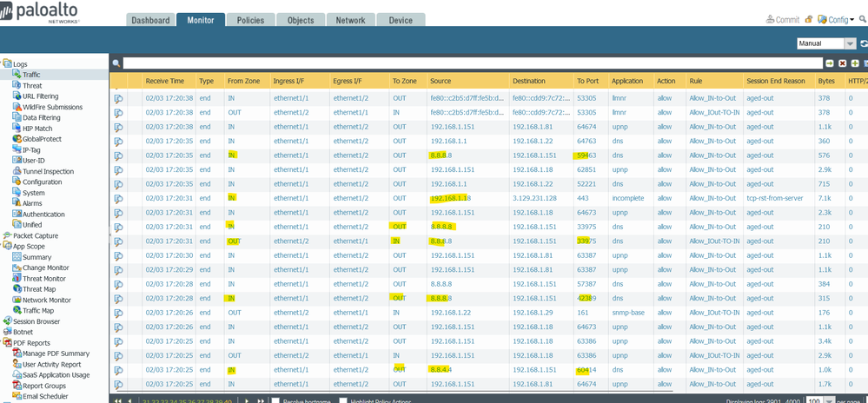Apply the filter with the green arrow
This screenshot has width=868, height=403.
(830, 63)
